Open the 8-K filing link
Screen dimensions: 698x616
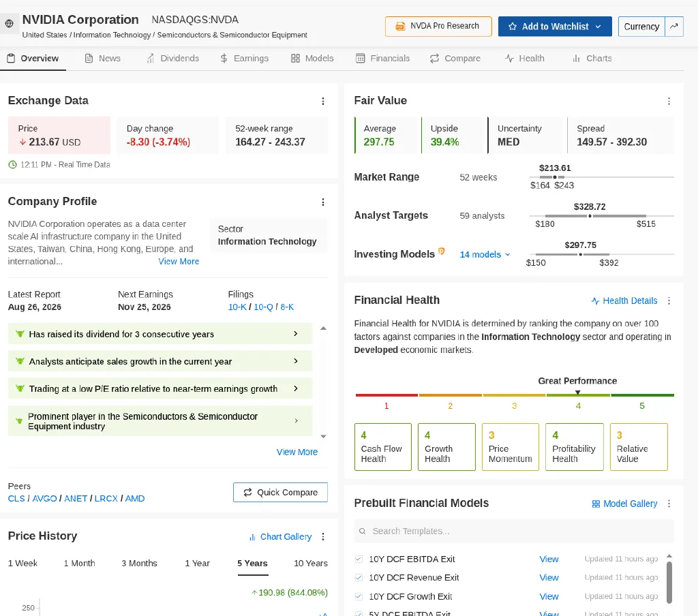click(287, 307)
